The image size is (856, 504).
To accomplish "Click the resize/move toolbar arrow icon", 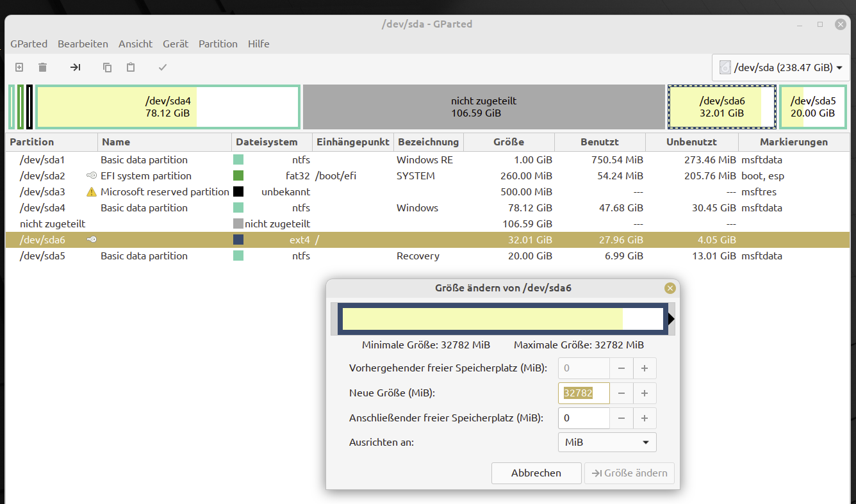I will 75,67.
